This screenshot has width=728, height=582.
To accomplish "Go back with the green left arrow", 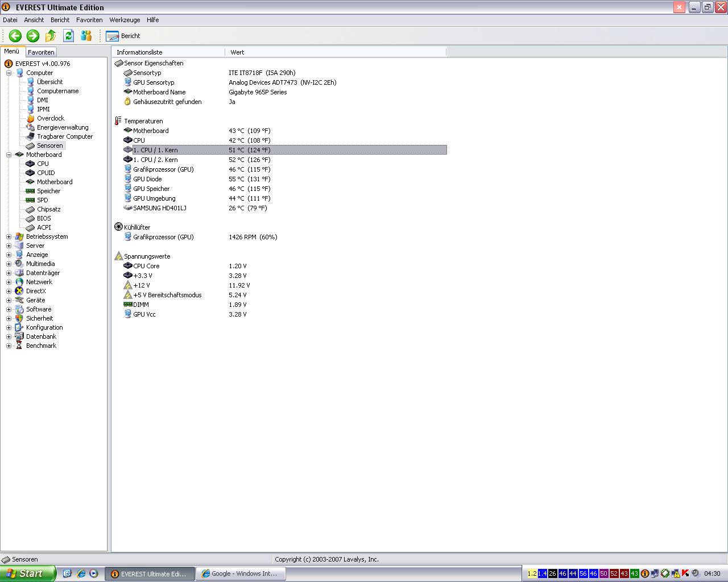I will pos(15,36).
